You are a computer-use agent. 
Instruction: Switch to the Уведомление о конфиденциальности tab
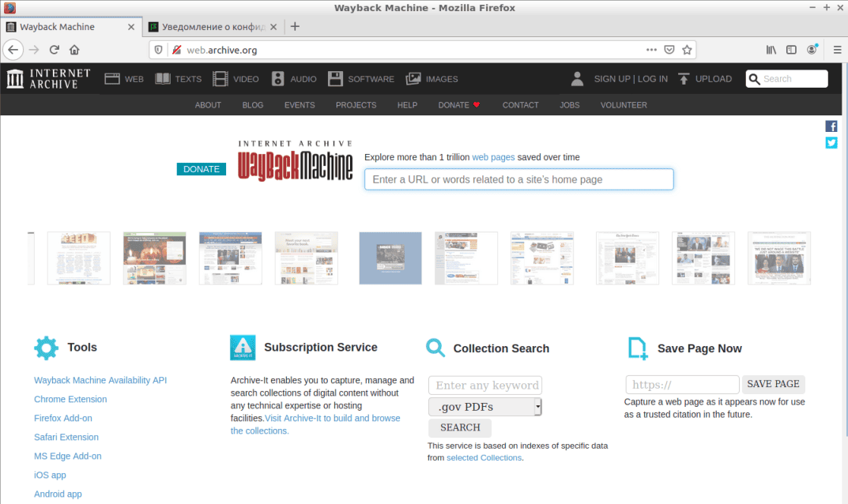click(x=212, y=26)
